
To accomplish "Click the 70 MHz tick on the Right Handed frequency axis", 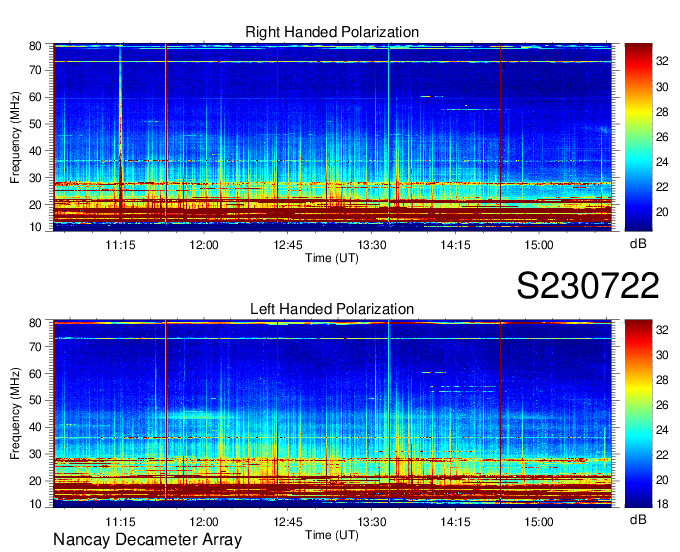I will point(35,70).
